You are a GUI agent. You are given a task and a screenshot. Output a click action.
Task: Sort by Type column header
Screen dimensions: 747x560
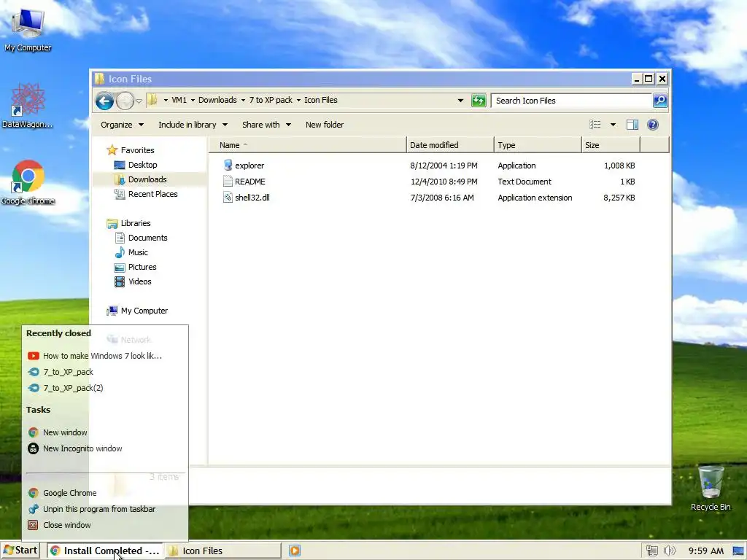538,145
